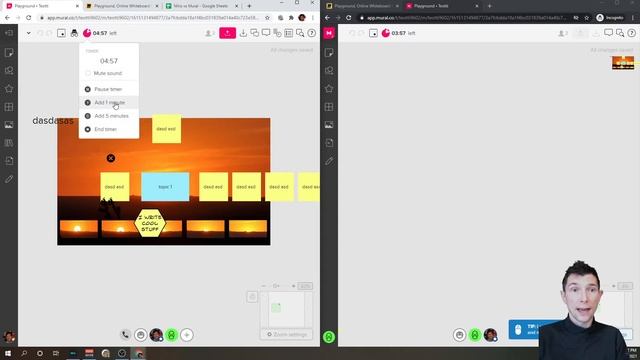The image size is (640, 360).
Task: Open the comments icon in left toolbar
Action: click(x=266, y=33)
